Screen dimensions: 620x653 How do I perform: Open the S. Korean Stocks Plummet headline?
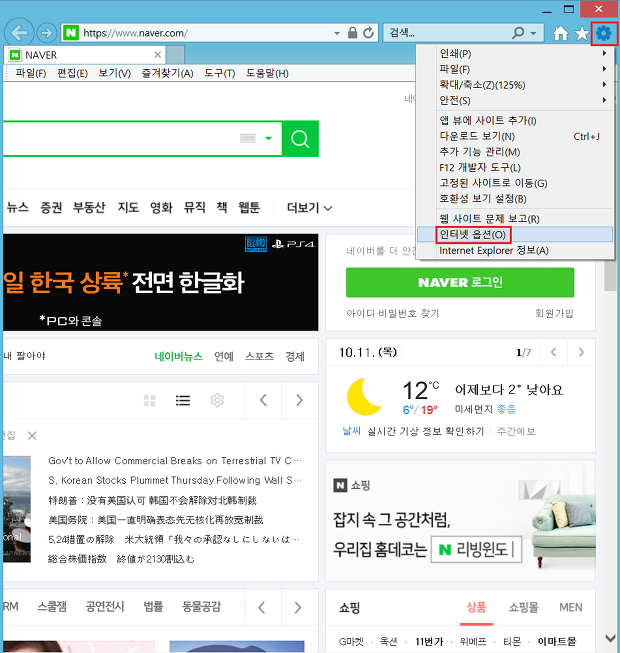click(174, 480)
